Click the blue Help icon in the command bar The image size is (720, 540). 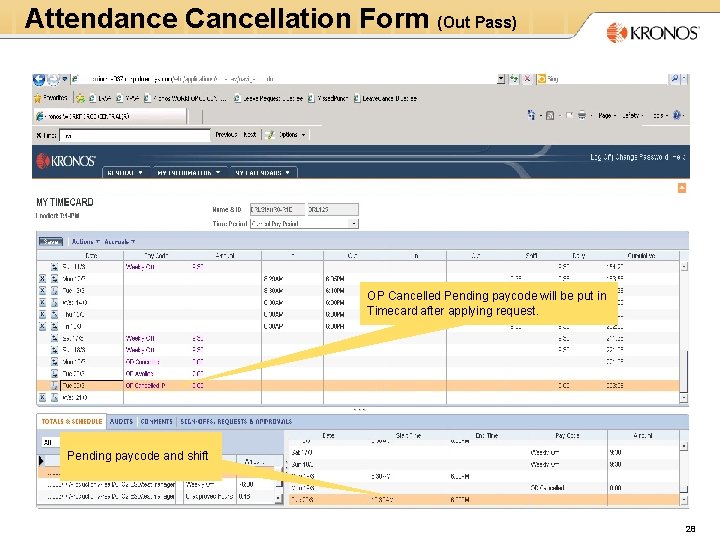tap(676, 115)
